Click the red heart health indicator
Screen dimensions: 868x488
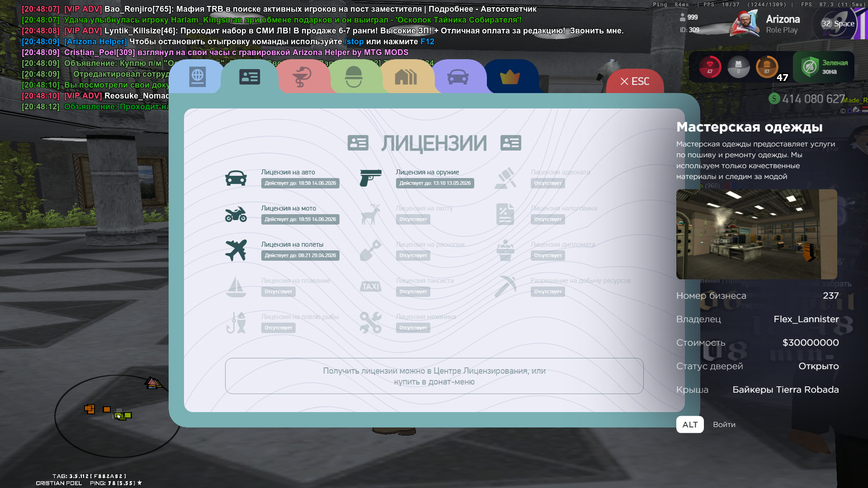[710, 67]
